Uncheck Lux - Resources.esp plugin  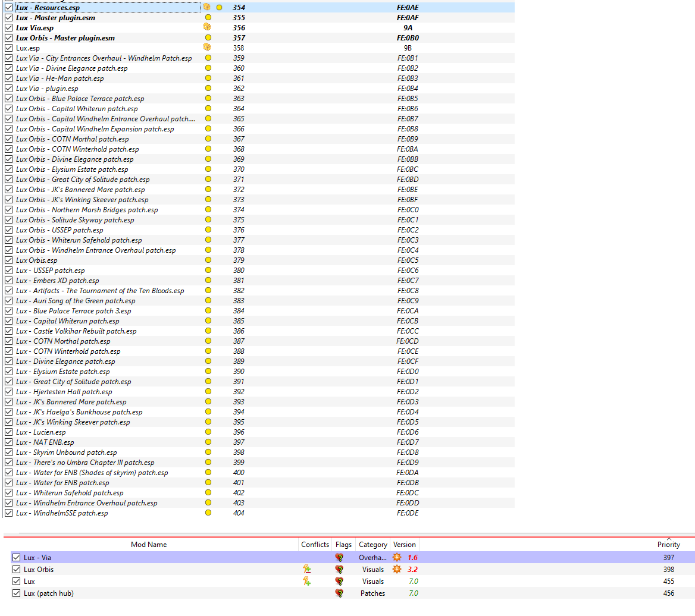(8, 8)
